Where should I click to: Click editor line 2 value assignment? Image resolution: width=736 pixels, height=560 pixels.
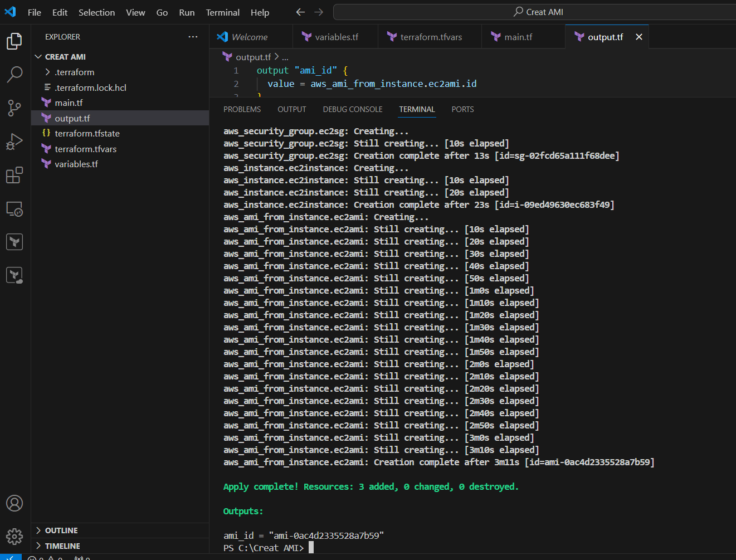pos(372,84)
